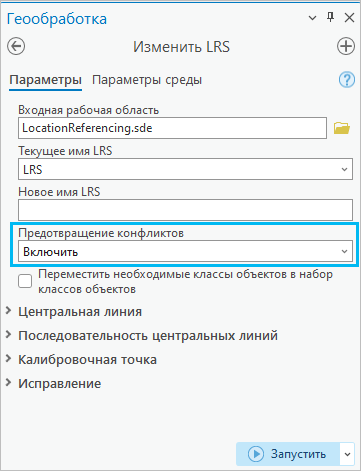The image size is (361, 471).
Task: Click the plus icon beside Изменить LRS
Action: (346, 46)
